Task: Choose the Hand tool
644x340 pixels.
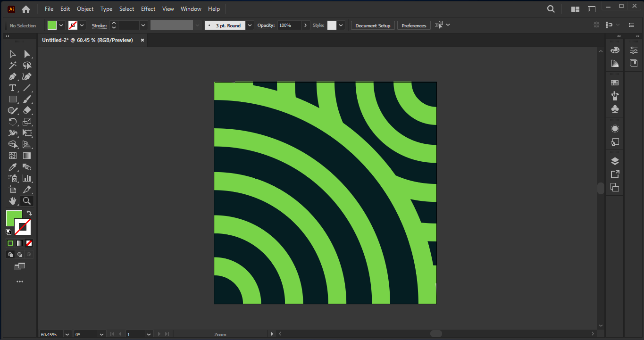Action: click(x=13, y=201)
